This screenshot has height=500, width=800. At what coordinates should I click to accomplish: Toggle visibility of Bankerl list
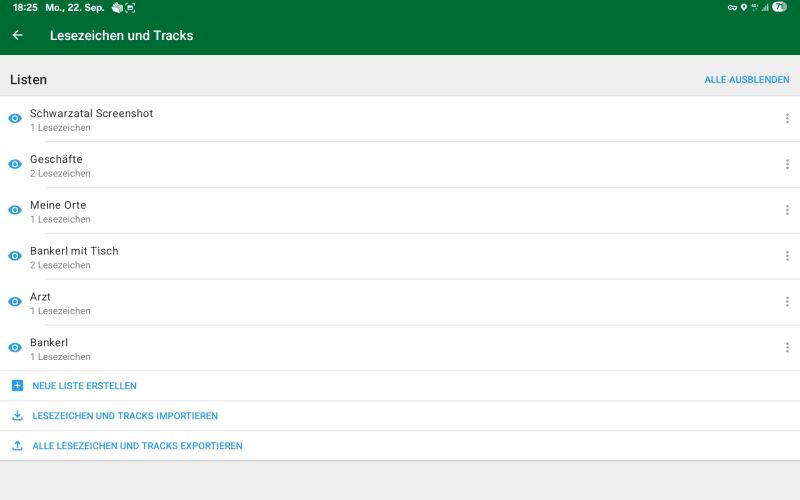pyautogui.click(x=15, y=348)
